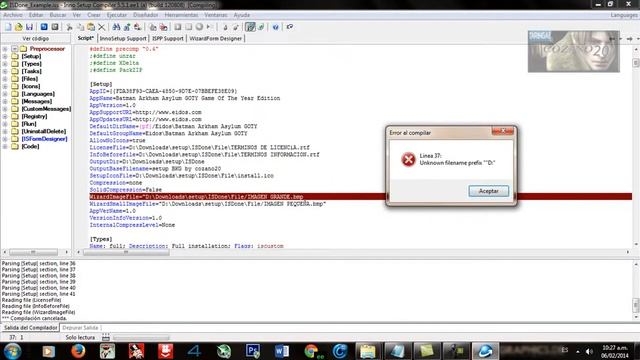Select the Salida del Compilador tab

[x=30, y=328]
